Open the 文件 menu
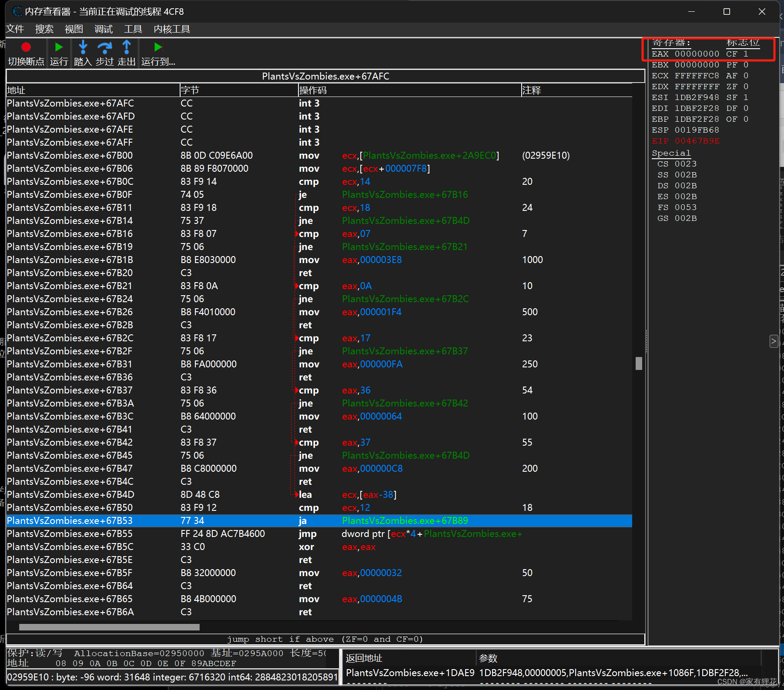Image resolution: width=784 pixels, height=690 pixels. [x=15, y=29]
